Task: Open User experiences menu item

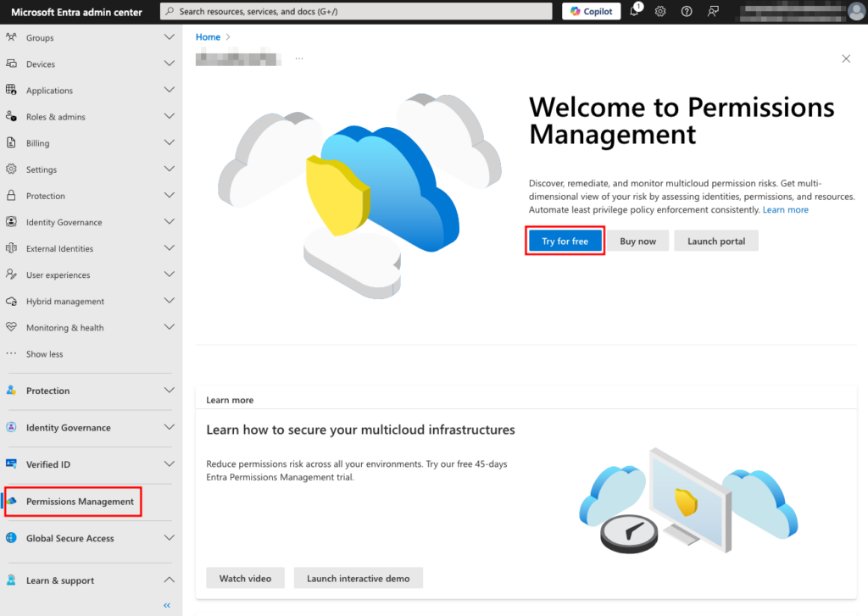Action: 58,275
